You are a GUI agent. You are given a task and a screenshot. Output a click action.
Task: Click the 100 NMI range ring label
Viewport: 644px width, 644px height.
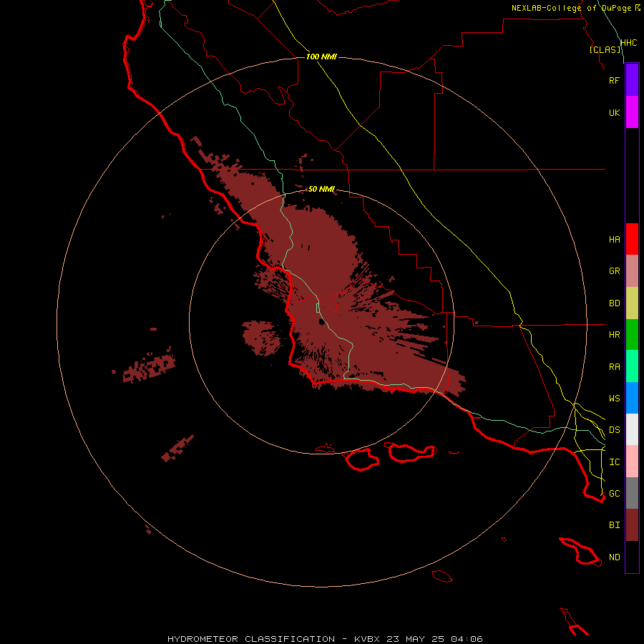321,57
